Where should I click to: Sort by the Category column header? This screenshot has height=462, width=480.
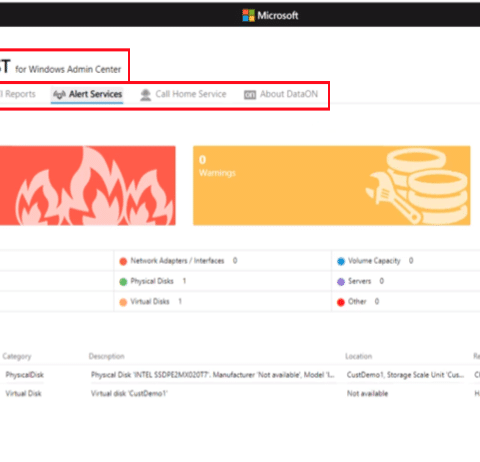coord(17,356)
